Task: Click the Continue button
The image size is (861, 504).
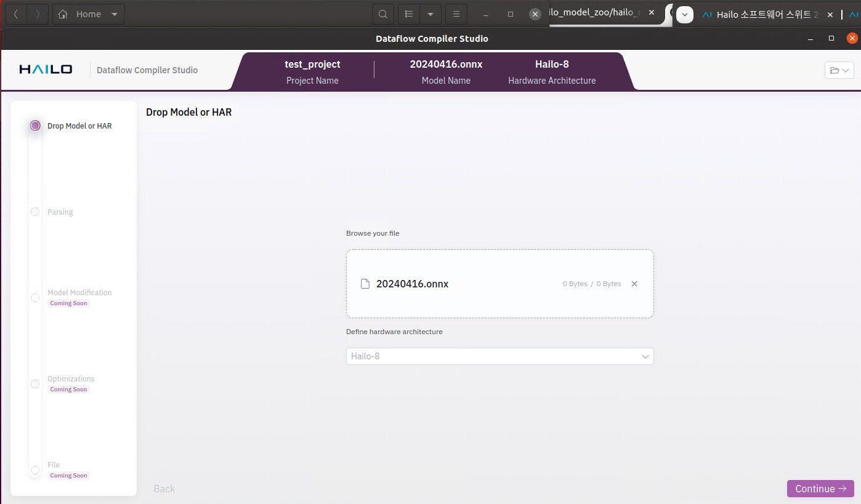Action: click(820, 489)
